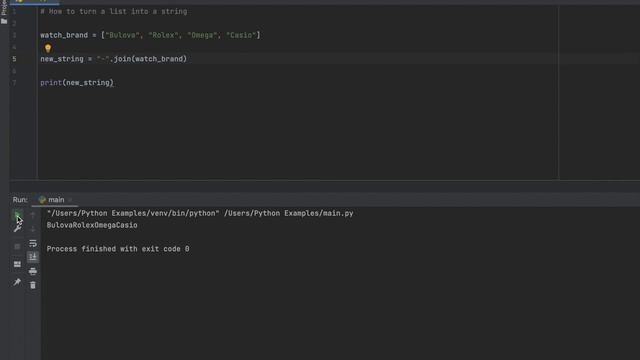Click the BulovaRolexOmegaCasio output line

[92, 225]
